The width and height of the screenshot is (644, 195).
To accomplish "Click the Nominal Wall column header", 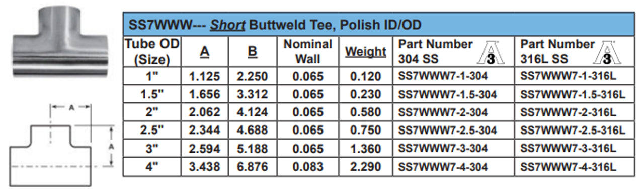I will (307, 52).
